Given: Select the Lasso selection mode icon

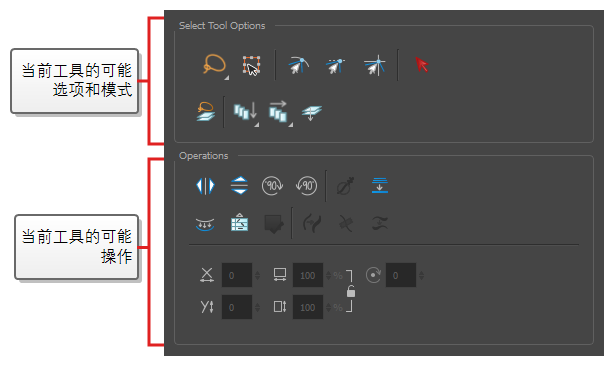Looking at the screenshot, I should point(214,65).
